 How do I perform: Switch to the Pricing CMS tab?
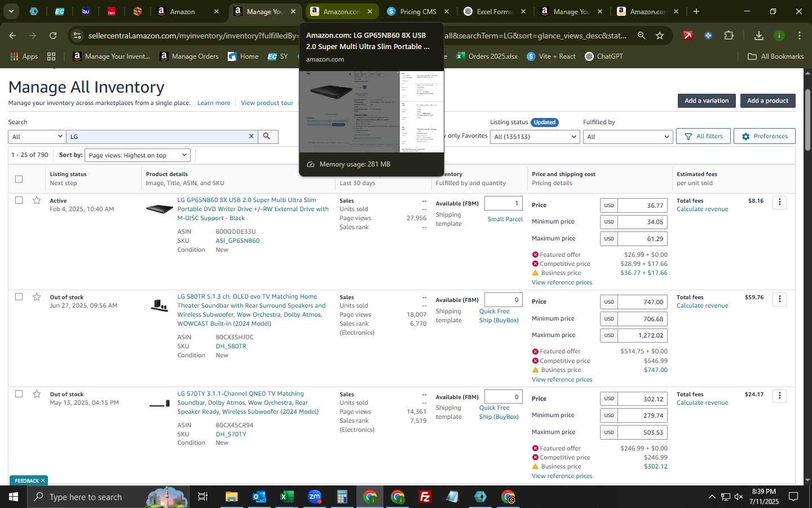click(x=418, y=11)
